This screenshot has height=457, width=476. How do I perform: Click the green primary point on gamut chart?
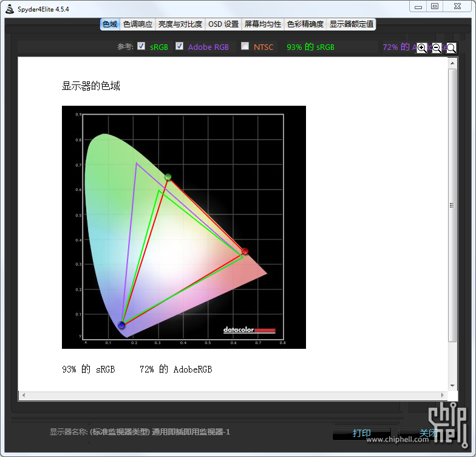click(168, 177)
